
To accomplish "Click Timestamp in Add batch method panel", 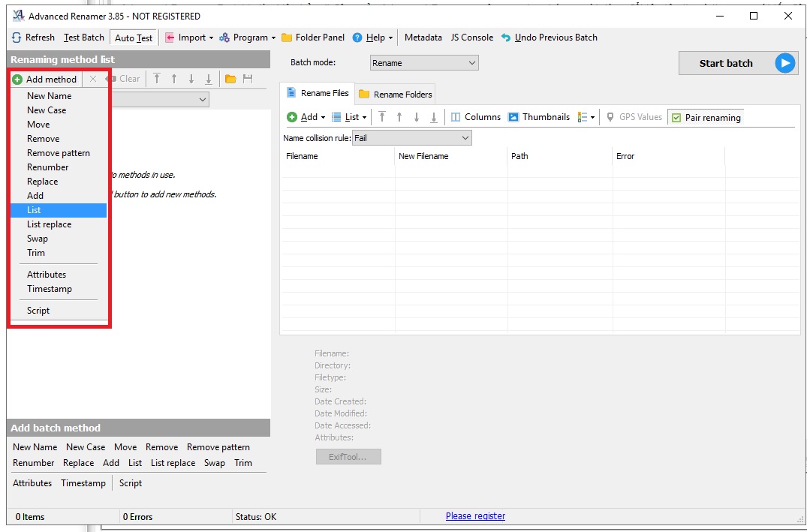I will [x=83, y=483].
